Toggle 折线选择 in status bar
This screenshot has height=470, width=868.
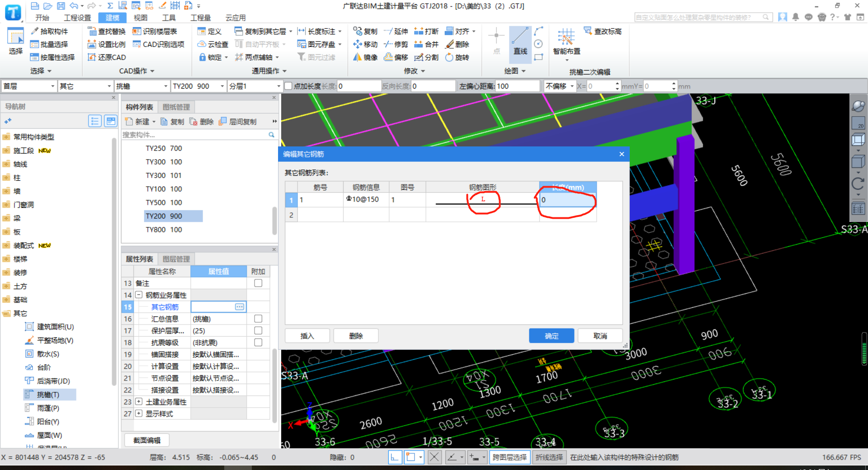pos(549,457)
